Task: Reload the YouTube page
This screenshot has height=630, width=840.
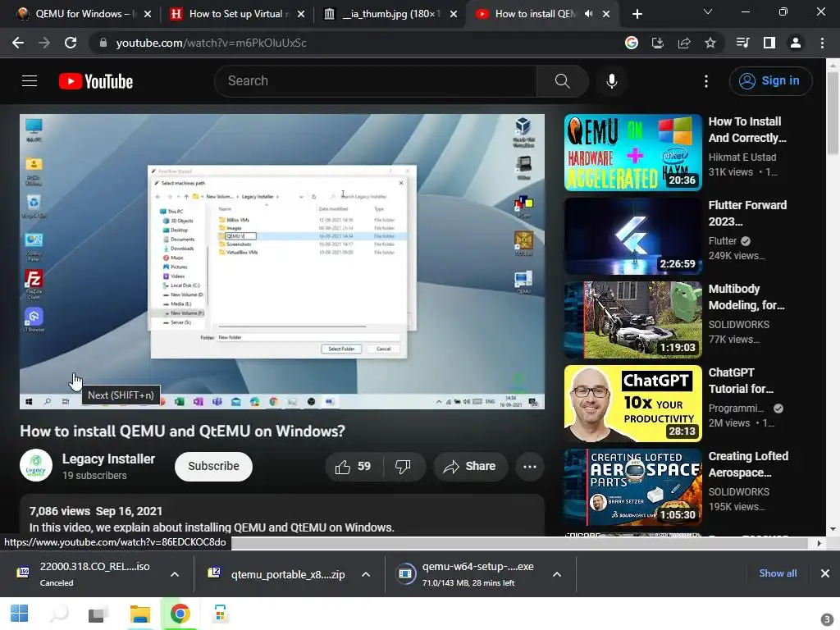Action: tap(71, 43)
